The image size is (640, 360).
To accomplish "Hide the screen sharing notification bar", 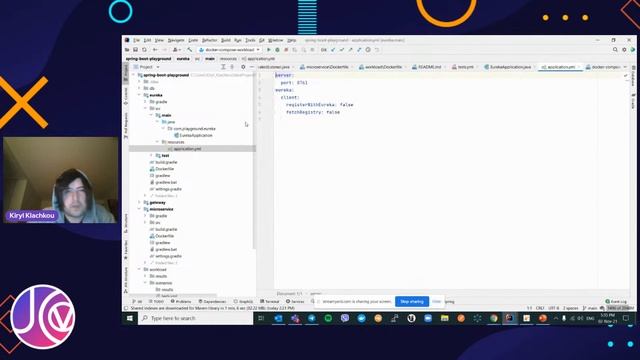I will click(x=436, y=302).
